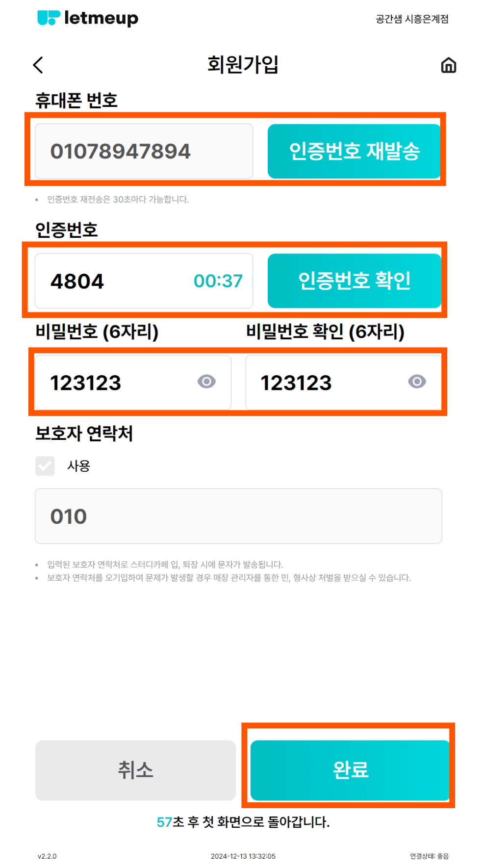Viewport: 484px width, 868px height.
Task: Click the 연결상태 connection status indicator
Action: 429,856
